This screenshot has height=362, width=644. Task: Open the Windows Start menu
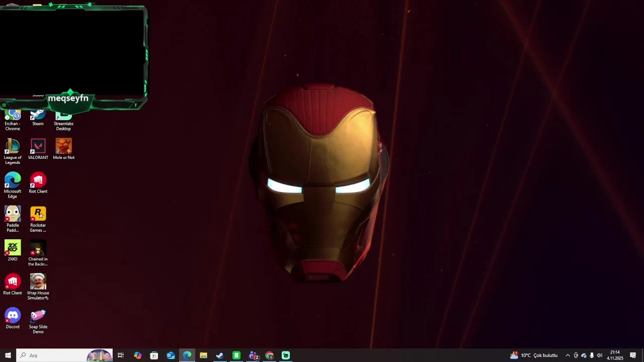click(x=8, y=355)
